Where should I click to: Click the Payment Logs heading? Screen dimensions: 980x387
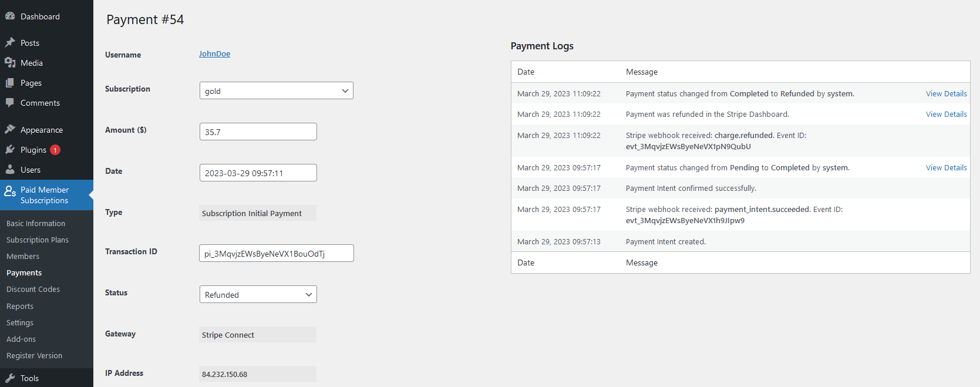(542, 46)
